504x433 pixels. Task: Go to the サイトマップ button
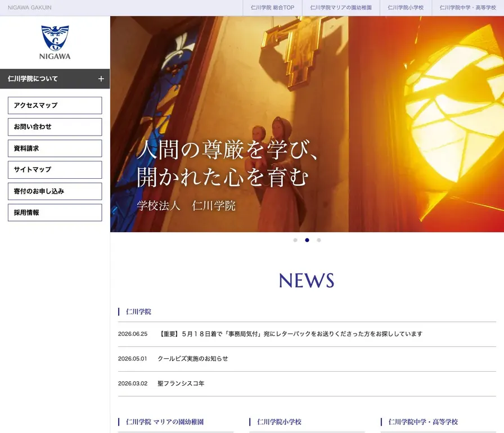point(55,170)
